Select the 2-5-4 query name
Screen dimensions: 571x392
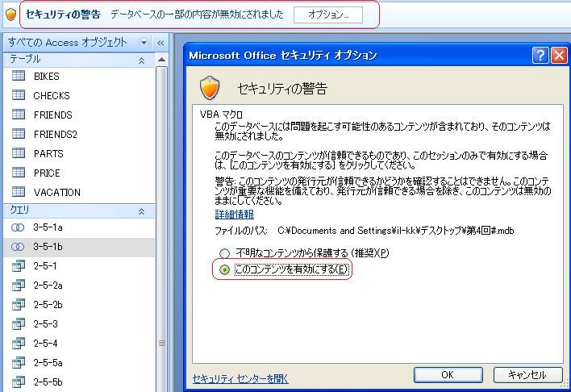click(45, 343)
